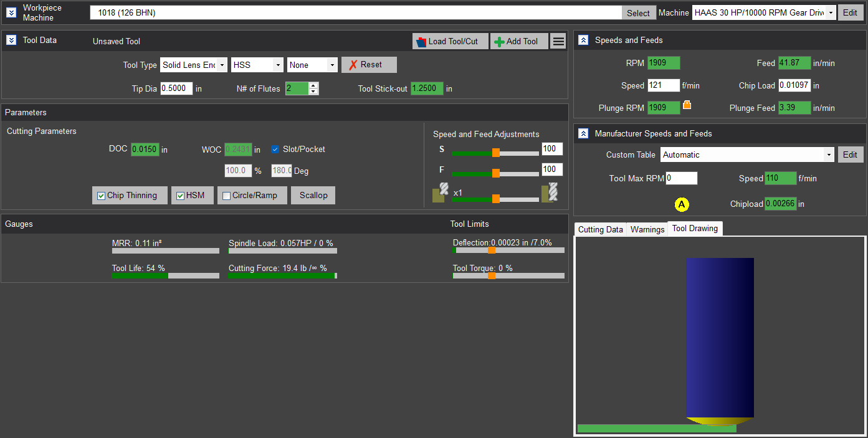Click the blue tool drawing preview

(x=720, y=338)
